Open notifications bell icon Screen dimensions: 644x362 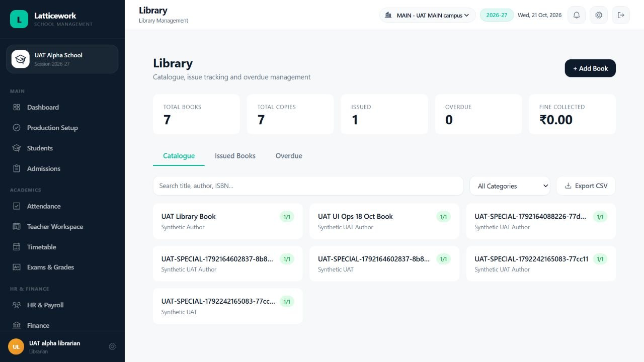point(577,15)
